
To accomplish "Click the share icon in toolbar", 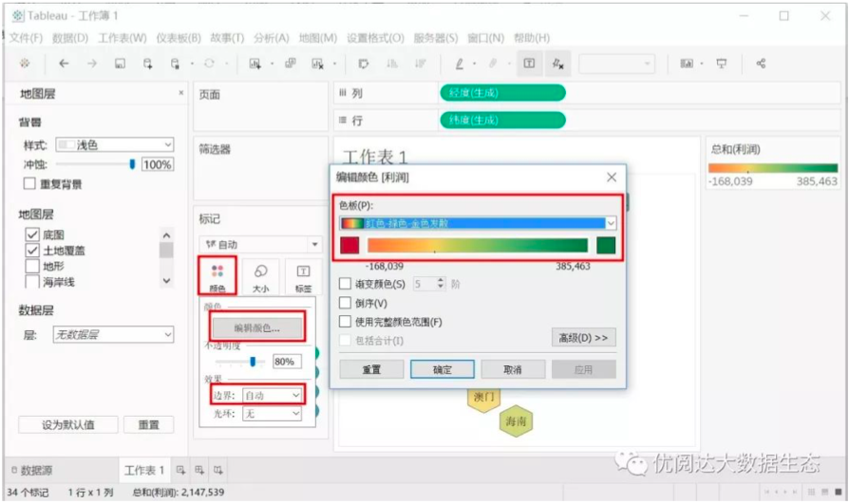I will pos(761,64).
